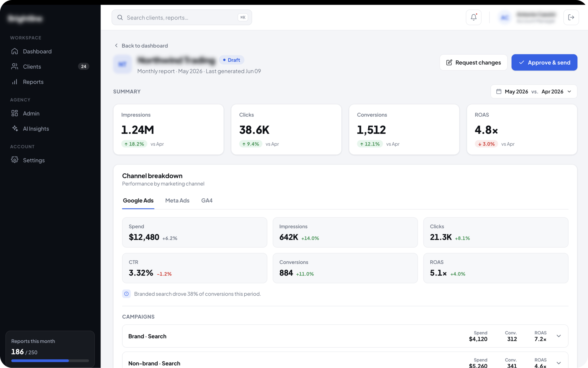The image size is (588, 368).
Task: Click the Request changes button
Action: (x=473, y=62)
